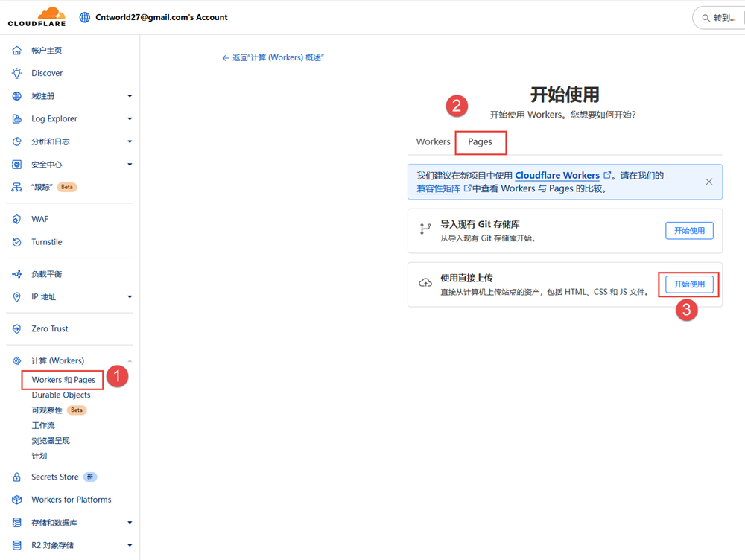Expand the 域注册 dropdown arrow
The height and width of the screenshot is (560, 745).
tap(130, 96)
